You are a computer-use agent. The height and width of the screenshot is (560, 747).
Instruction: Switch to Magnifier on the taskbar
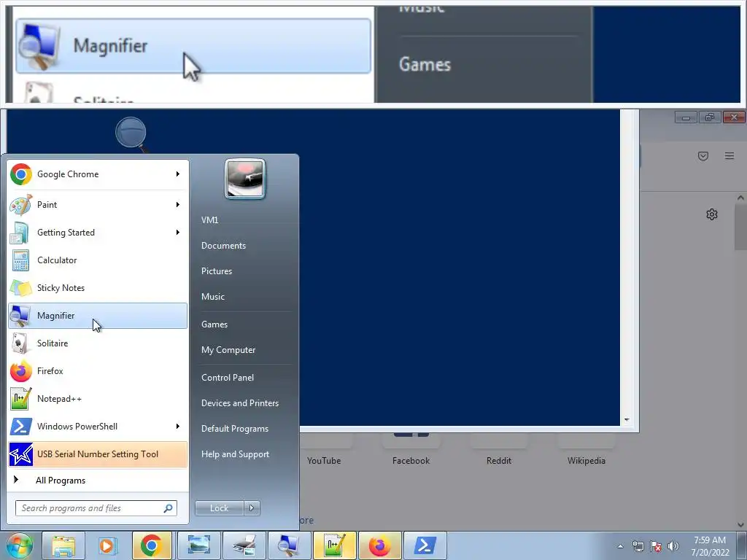coord(289,545)
